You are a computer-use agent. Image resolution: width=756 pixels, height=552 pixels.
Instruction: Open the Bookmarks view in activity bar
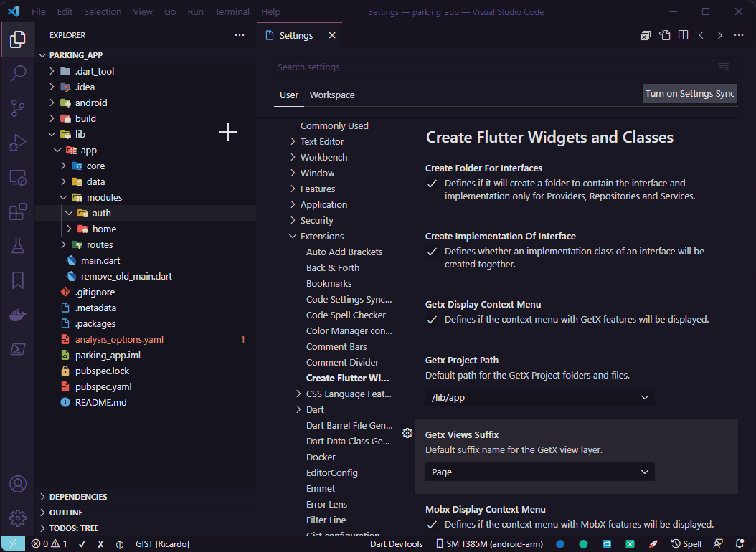pos(18,280)
